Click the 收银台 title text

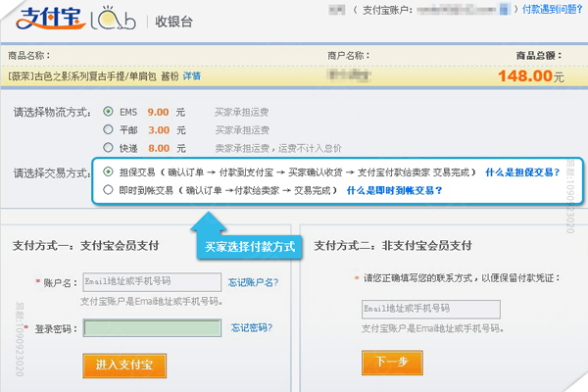pyautogui.click(x=173, y=22)
